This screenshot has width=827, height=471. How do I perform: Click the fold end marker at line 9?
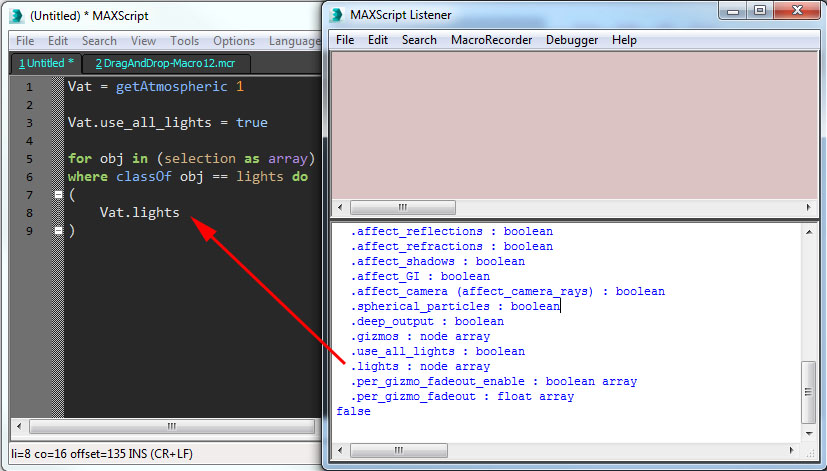pos(58,231)
